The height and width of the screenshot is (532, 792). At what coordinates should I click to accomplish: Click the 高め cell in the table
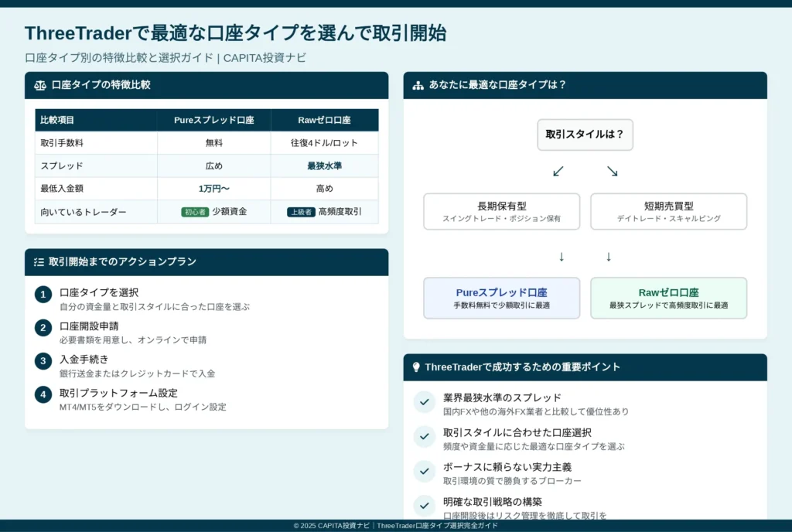pos(325,188)
